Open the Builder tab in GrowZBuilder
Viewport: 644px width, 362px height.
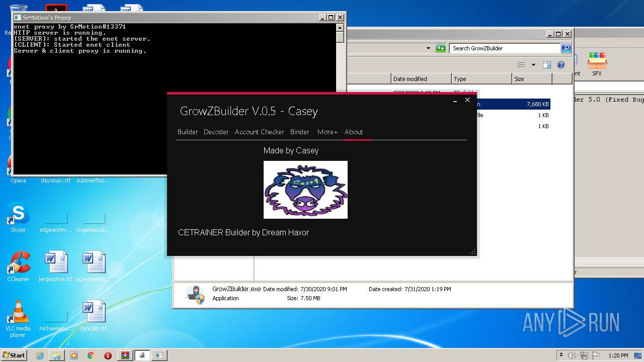188,132
